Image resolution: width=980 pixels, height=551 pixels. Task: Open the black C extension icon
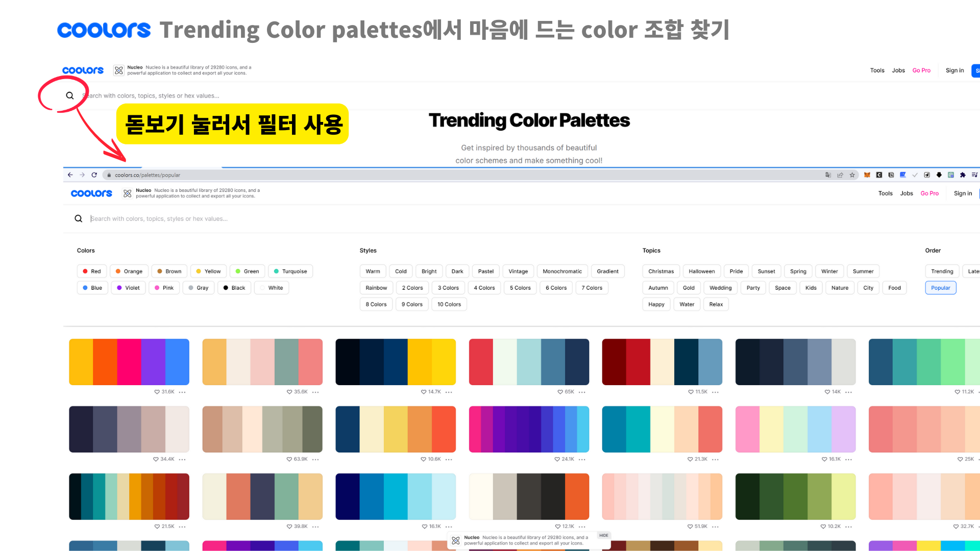879,175
